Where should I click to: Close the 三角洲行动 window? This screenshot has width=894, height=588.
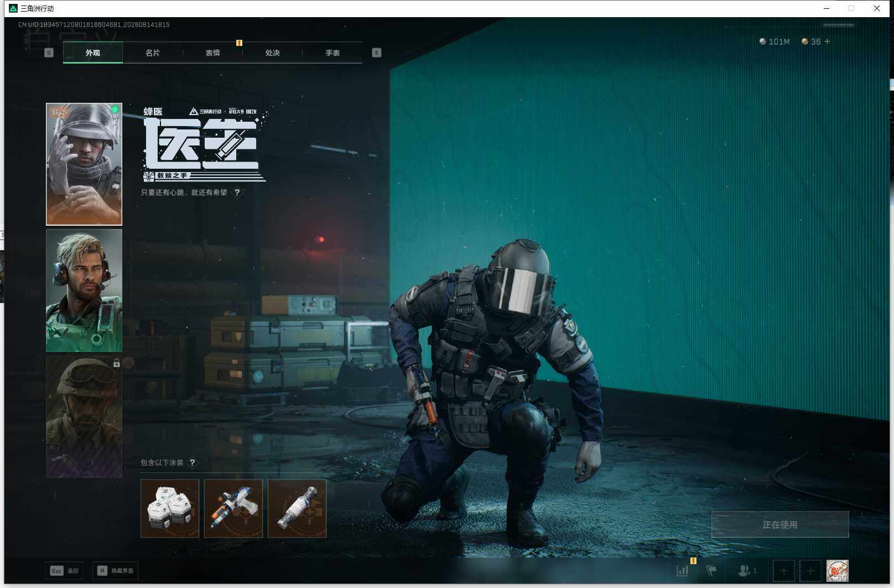(x=877, y=8)
